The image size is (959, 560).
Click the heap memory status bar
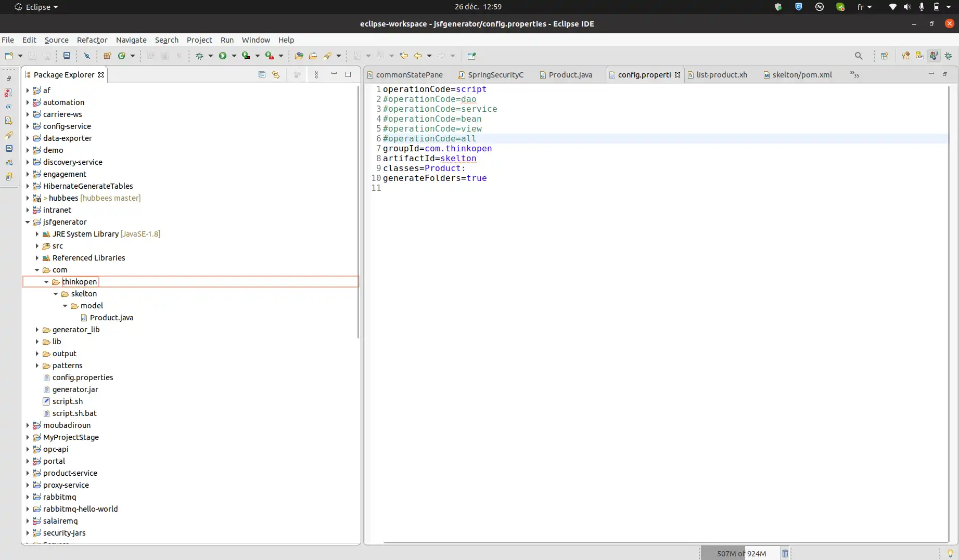point(741,553)
